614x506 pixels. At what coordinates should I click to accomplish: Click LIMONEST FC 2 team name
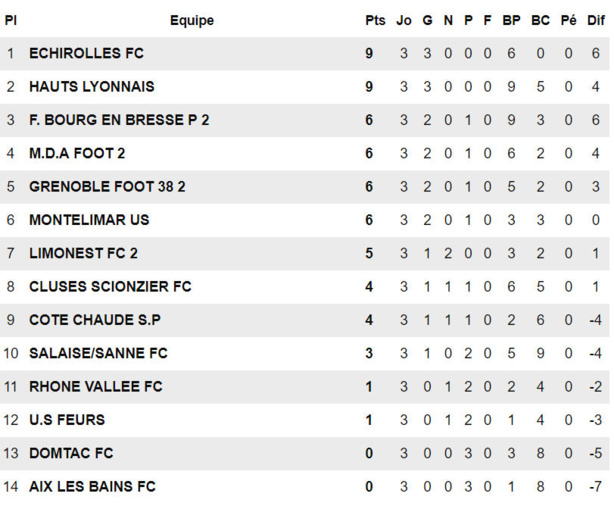83,254
